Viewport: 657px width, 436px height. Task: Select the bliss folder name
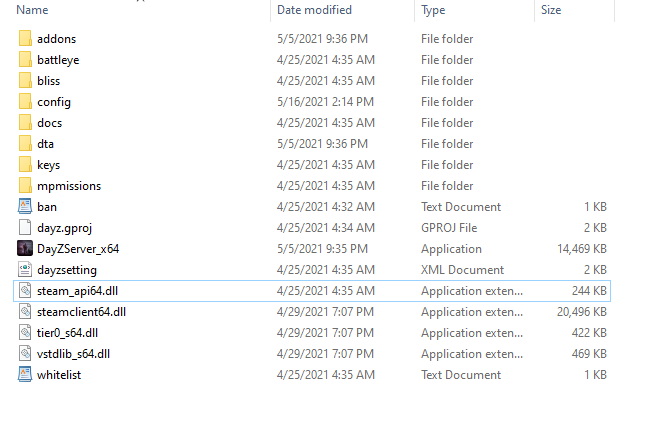click(x=49, y=81)
